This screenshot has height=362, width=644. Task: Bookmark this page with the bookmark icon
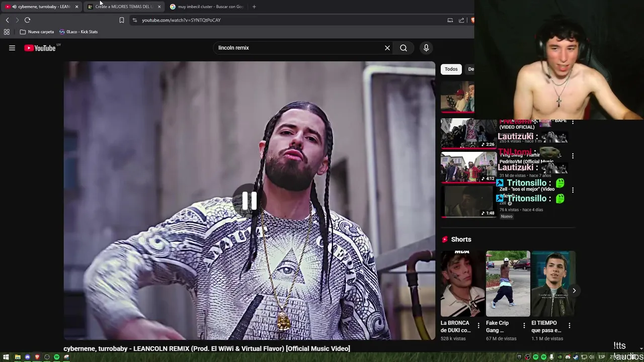point(121,20)
